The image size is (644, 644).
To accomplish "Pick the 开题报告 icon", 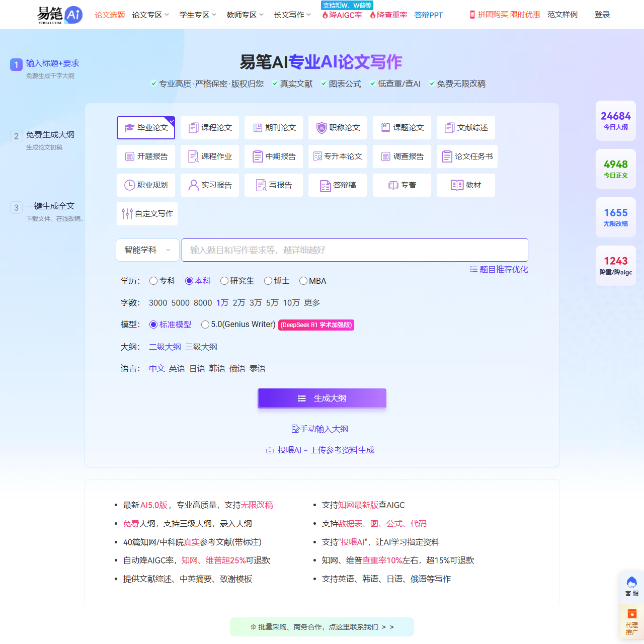I will click(129, 156).
